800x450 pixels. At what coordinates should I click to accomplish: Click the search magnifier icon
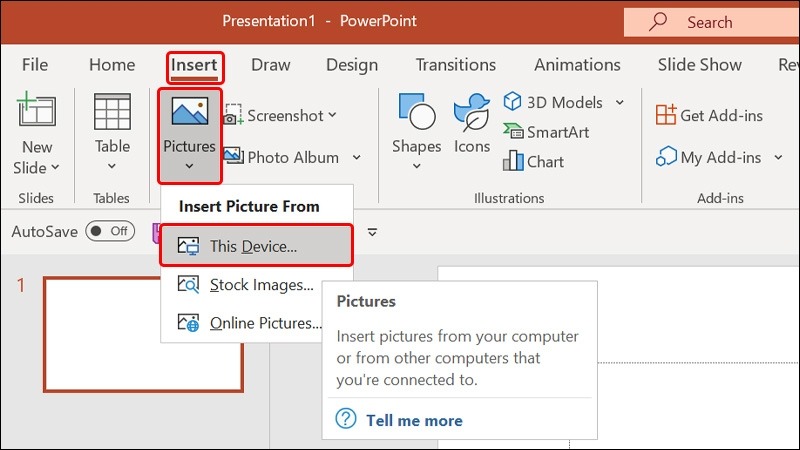click(x=658, y=22)
